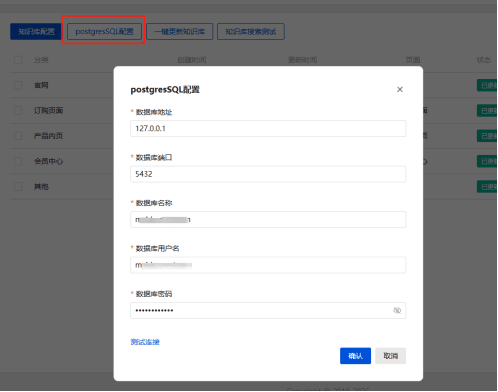Click the 页面 column header

(413, 60)
